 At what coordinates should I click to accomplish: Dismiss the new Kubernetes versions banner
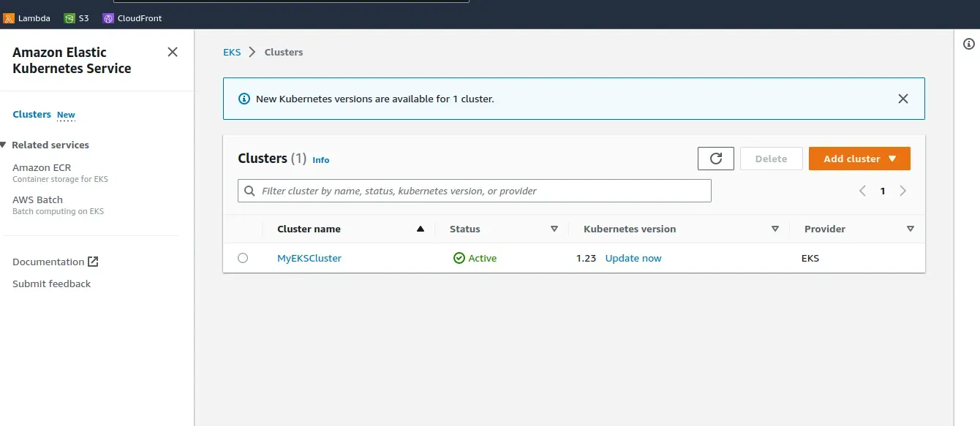[x=903, y=99]
